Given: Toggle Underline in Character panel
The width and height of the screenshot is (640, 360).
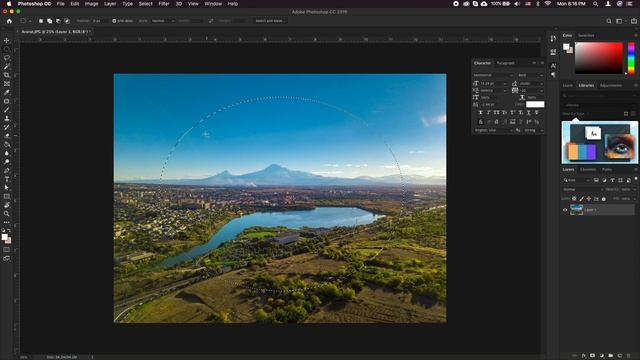Looking at the screenshot, I should [529, 113].
